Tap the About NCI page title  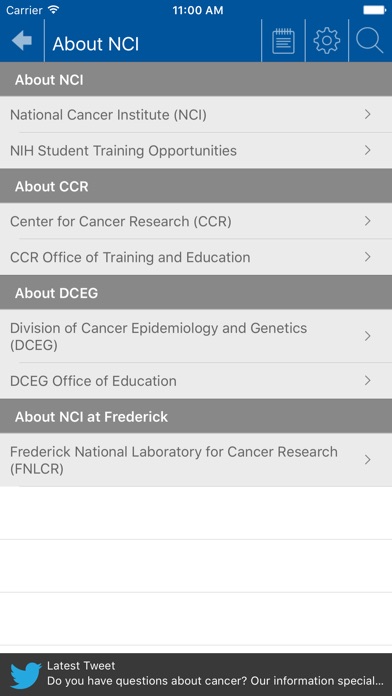pos(96,44)
